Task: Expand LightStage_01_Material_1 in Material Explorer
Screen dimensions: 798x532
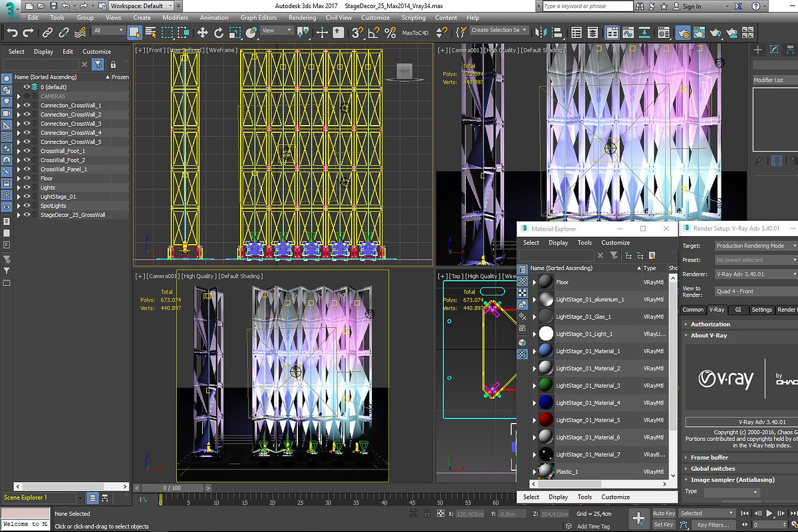Action: coord(534,351)
